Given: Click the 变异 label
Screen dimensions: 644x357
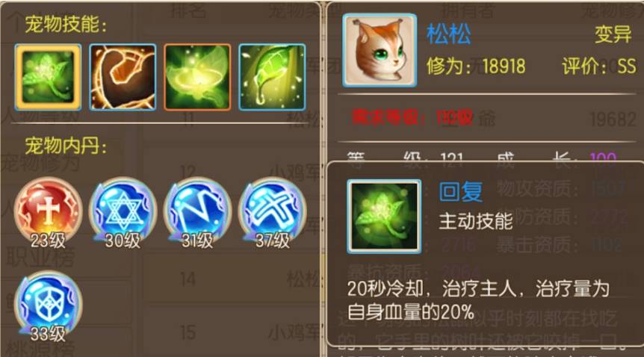Looking at the screenshot, I should click(x=613, y=34).
